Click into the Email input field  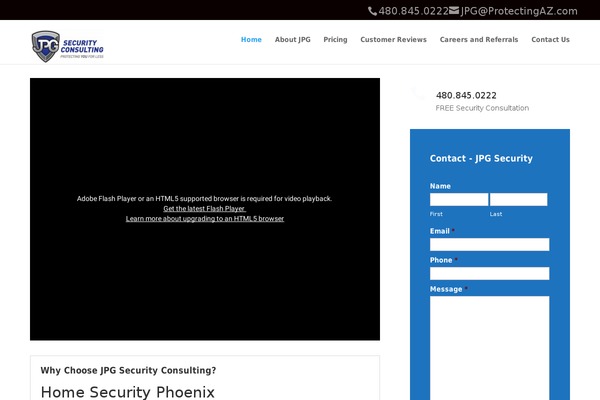pyautogui.click(x=489, y=244)
